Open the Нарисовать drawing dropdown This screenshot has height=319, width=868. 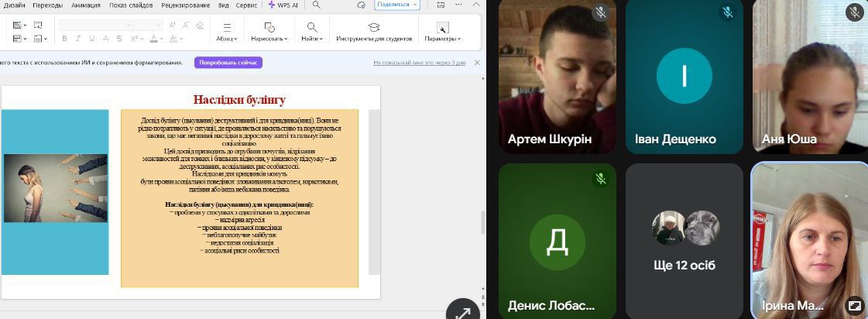tap(269, 32)
